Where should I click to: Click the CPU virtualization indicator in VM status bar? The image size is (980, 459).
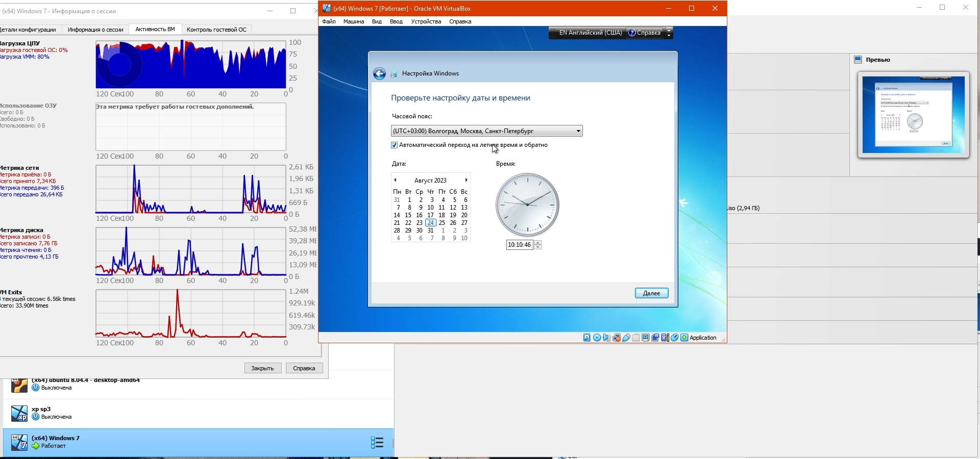point(665,338)
